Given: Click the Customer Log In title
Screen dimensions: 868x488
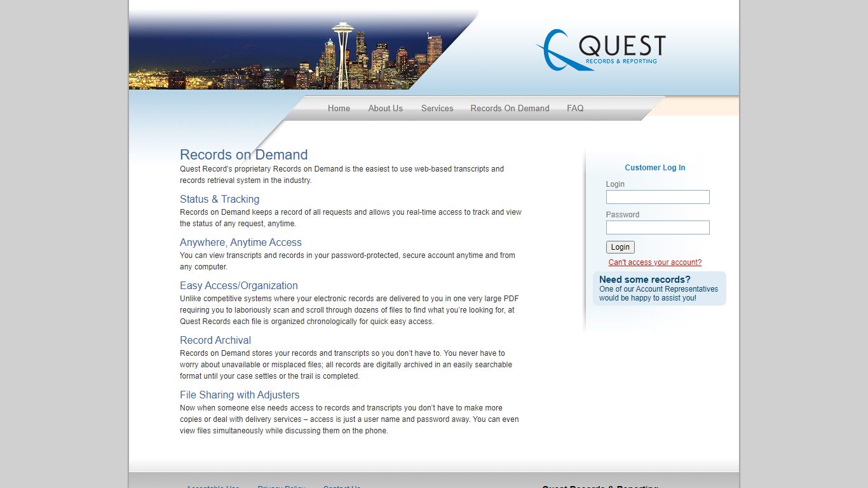Looking at the screenshot, I should 654,168.
